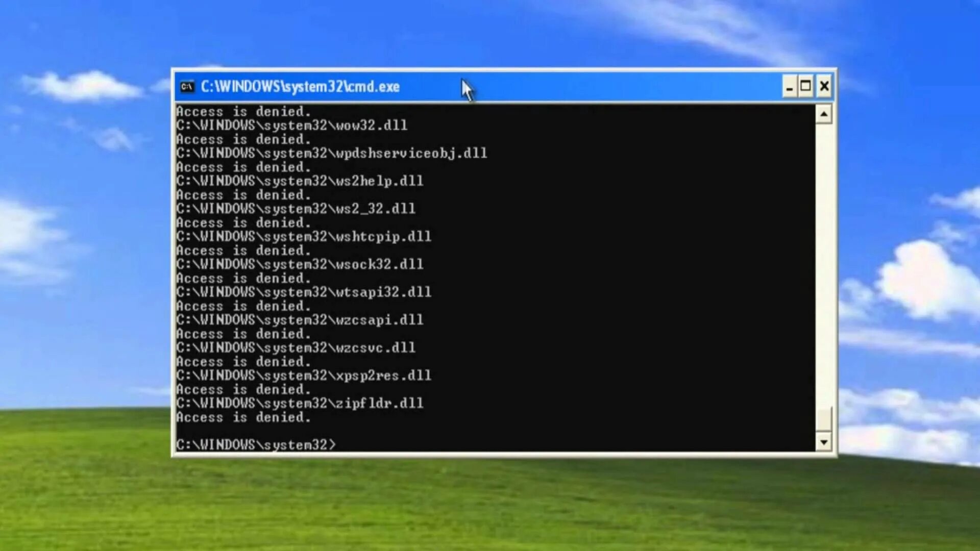This screenshot has height=551, width=980.
Task: Click the scrollbar up arrow
Action: pos(823,114)
